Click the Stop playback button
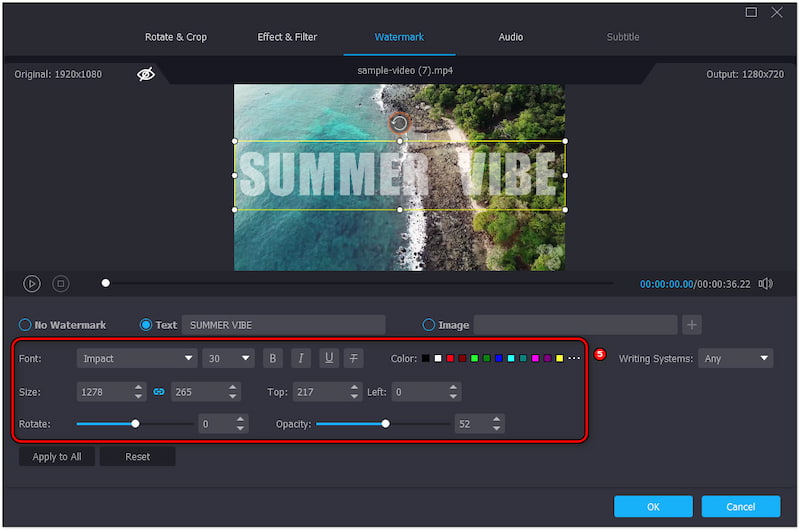 click(60, 284)
